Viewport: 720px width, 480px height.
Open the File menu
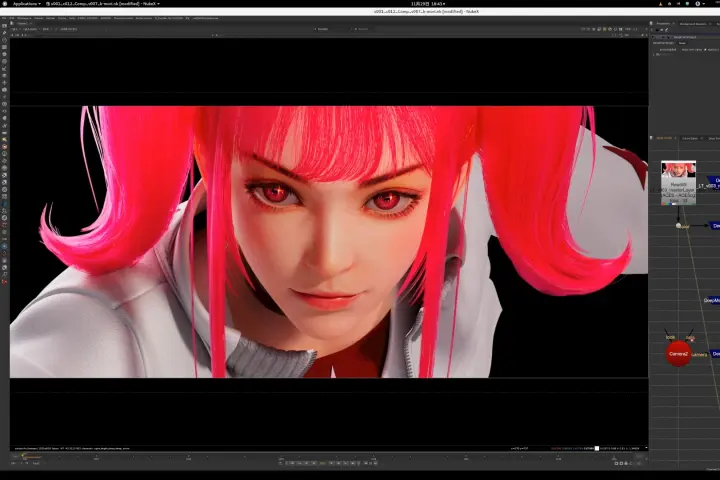pyautogui.click(x=4, y=18)
